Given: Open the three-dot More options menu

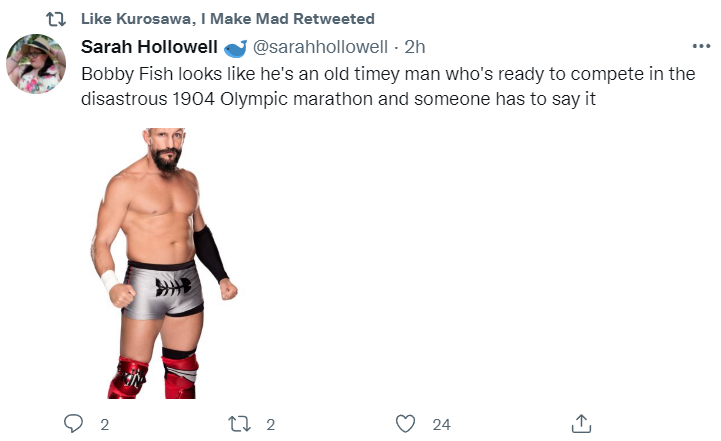Looking at the screenshot, I should pos(701,46).
